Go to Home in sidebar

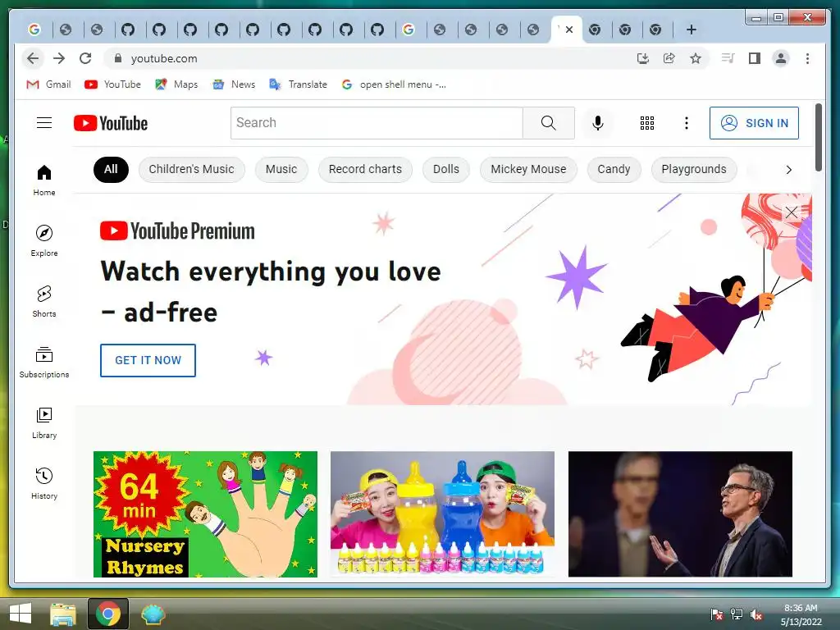[44, 180]
